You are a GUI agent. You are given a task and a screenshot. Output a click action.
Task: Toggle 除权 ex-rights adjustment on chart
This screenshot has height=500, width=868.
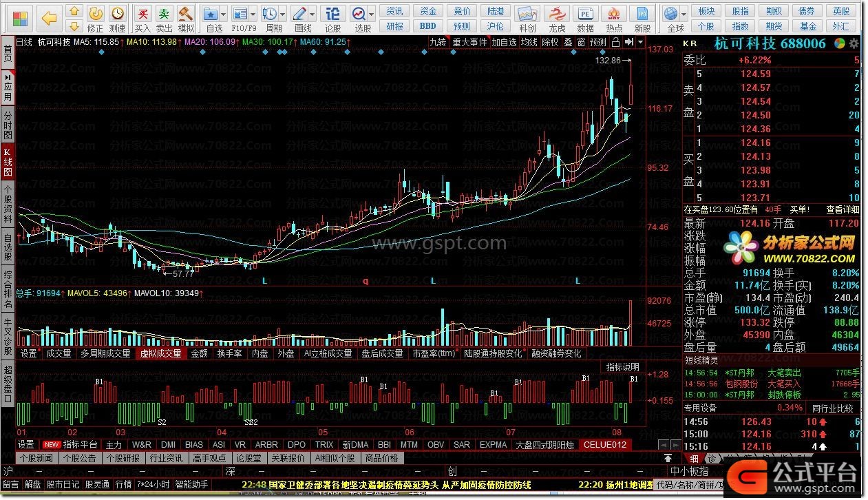tap(550, 42)
